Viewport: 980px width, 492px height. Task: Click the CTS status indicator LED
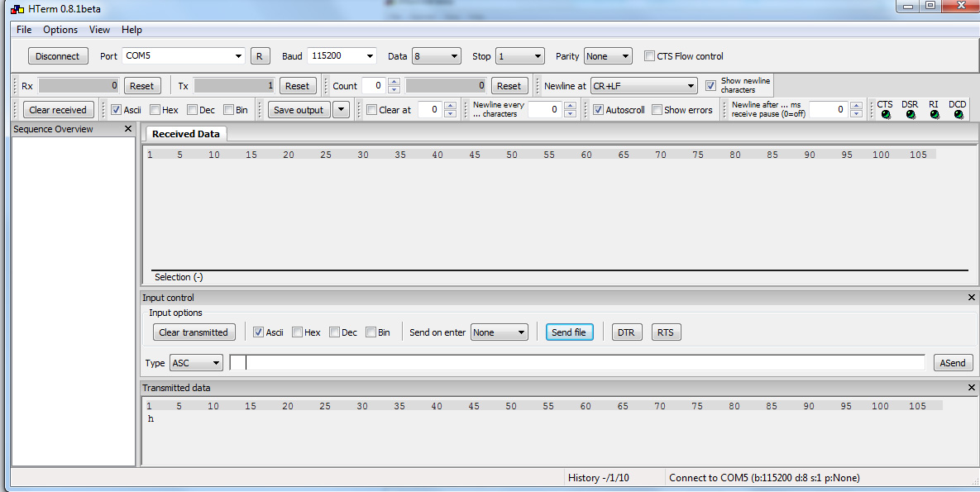(886, 115)
